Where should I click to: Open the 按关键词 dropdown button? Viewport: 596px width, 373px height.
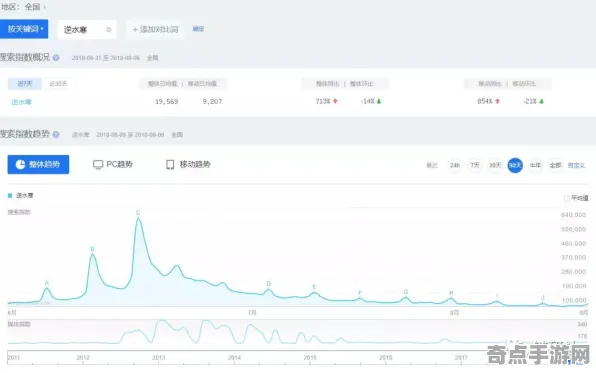coord(24,29)
